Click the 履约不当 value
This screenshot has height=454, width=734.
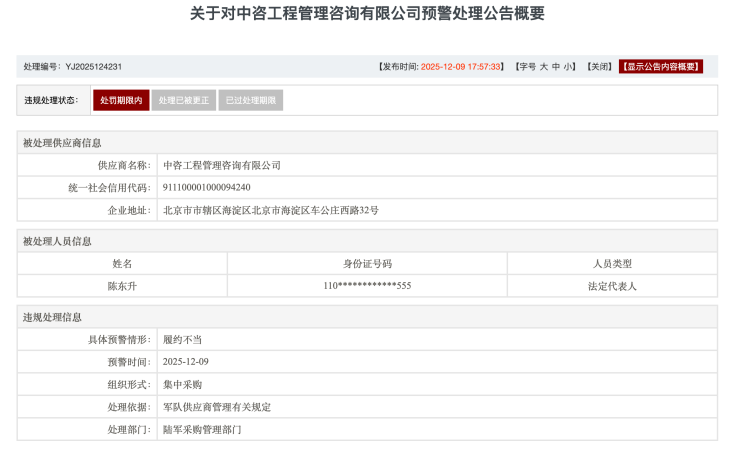[x=182, y=339]
